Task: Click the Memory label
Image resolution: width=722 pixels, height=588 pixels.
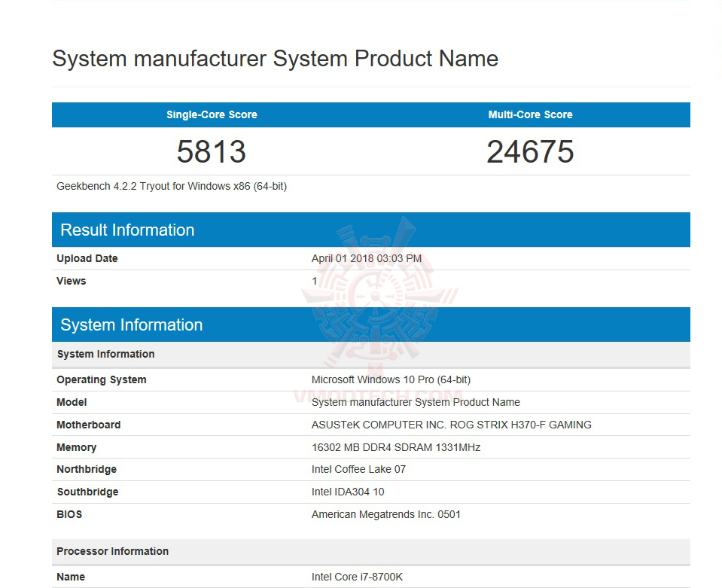Action: 77,447
